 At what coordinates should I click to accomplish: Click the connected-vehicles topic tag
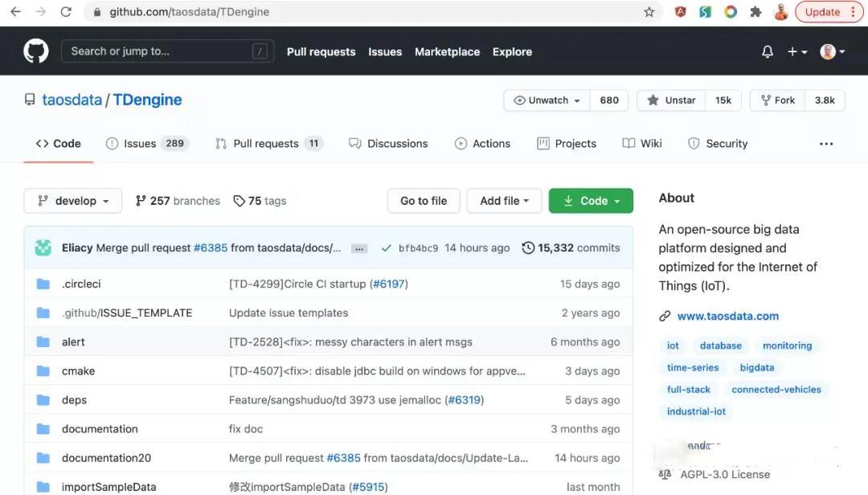(776, 390)
